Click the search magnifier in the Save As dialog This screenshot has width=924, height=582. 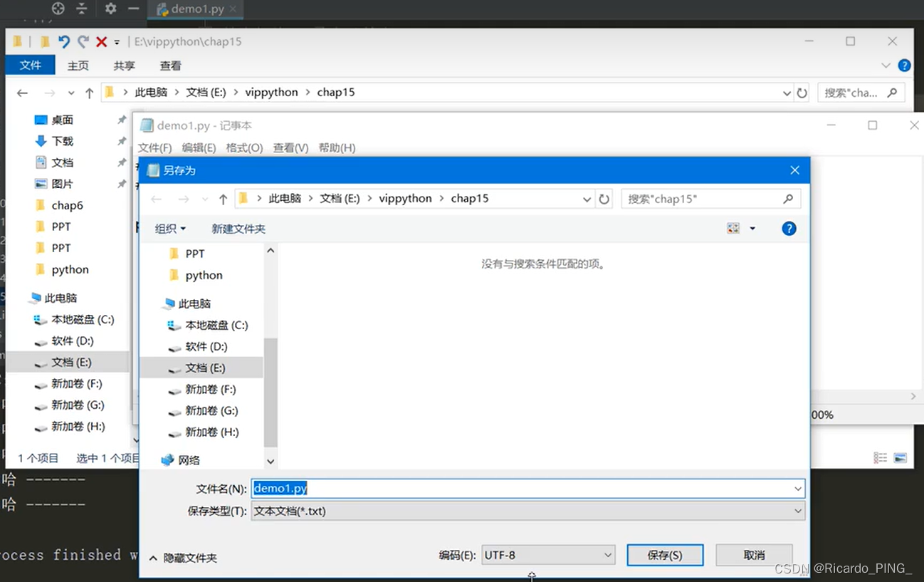point(788,199)
